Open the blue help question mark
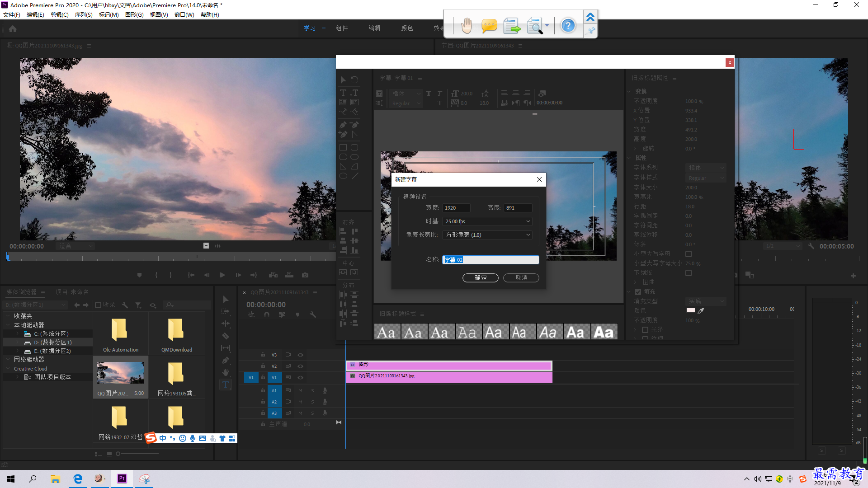The height and width of the screenshot is (488, 868). [568, 25]
